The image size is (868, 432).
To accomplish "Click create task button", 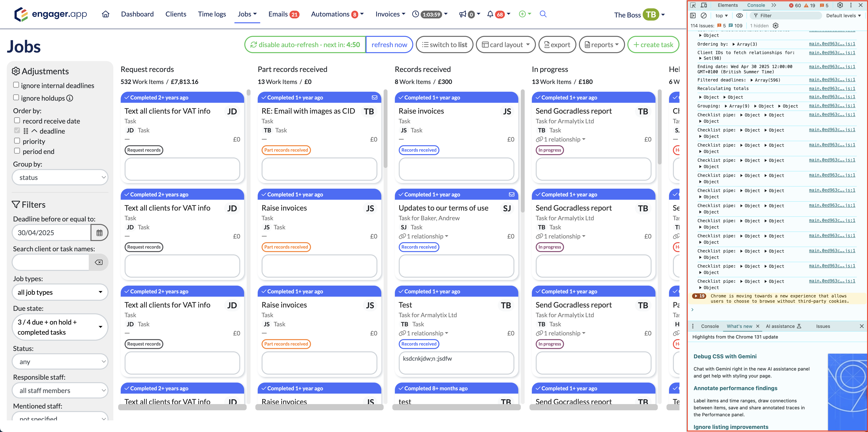I will (653, 45).
